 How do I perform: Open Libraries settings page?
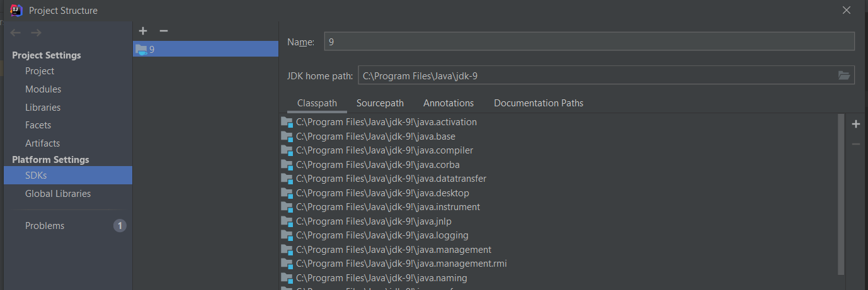[x=43, y=108]
